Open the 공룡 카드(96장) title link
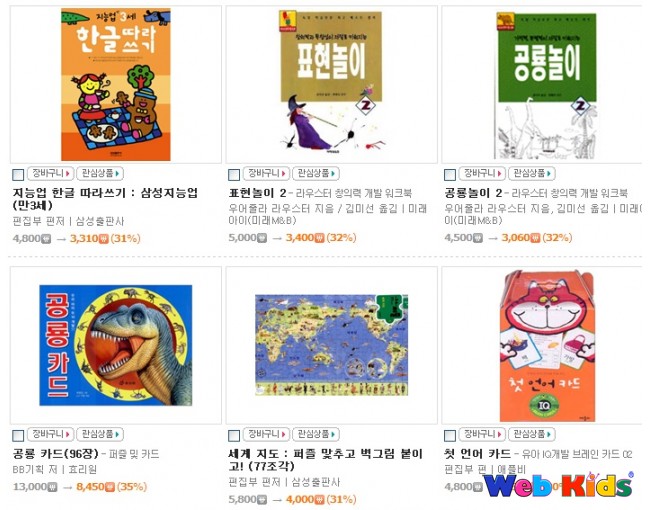The width and height of the screenshot is (650, 510). coord(56,454)
